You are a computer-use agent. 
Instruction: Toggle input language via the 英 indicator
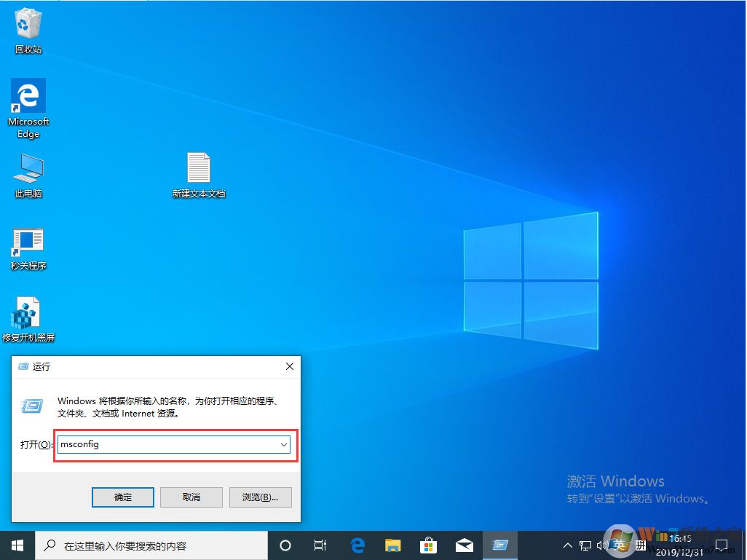620,545
